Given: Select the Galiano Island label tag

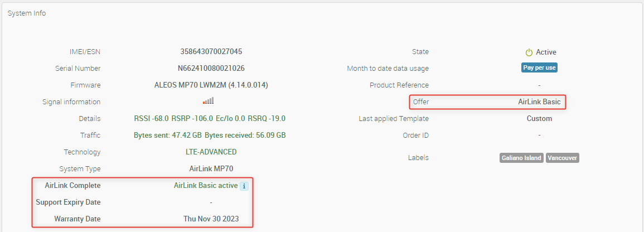Looking at the screenshot, I should (521, 158).
